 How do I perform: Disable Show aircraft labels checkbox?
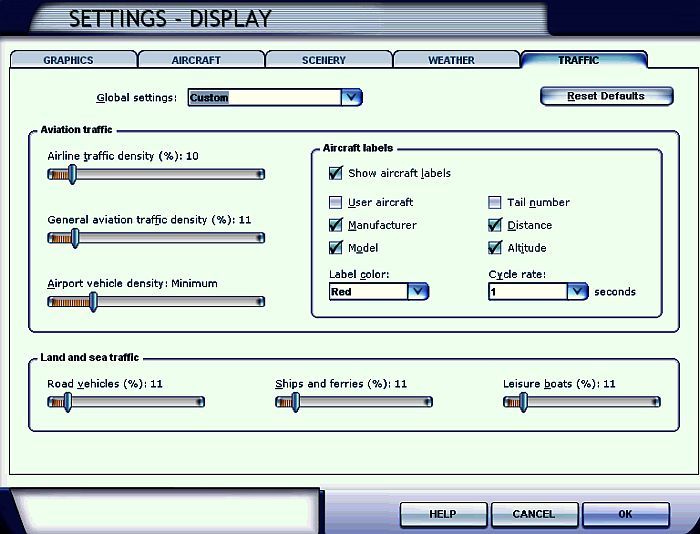pyautogui.click(x=336, y=173)
